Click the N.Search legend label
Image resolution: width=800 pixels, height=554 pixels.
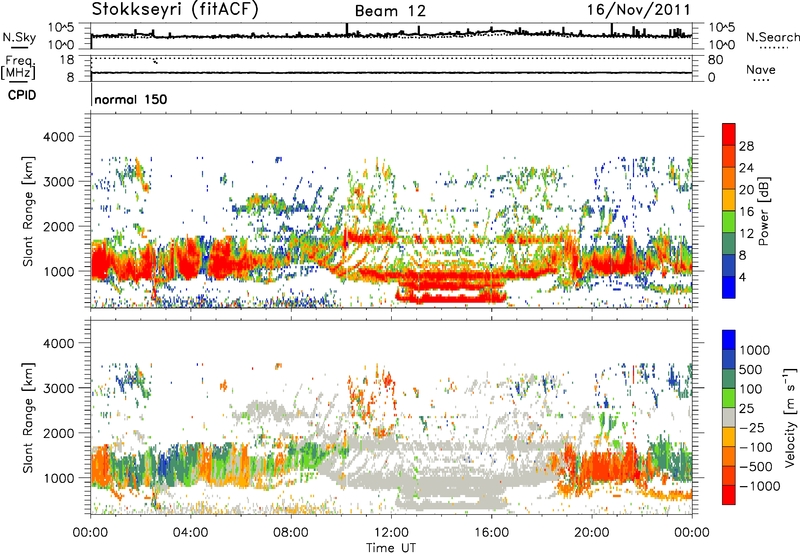point(772,37)
